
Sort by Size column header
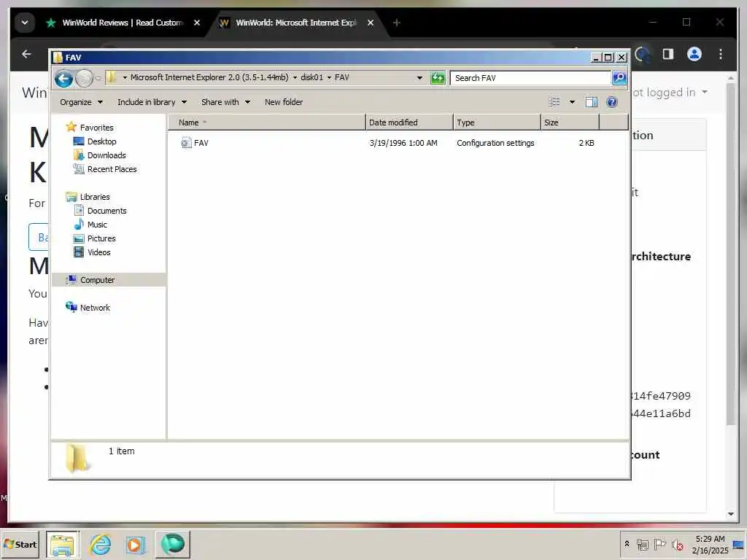click(x=570, y=122)
